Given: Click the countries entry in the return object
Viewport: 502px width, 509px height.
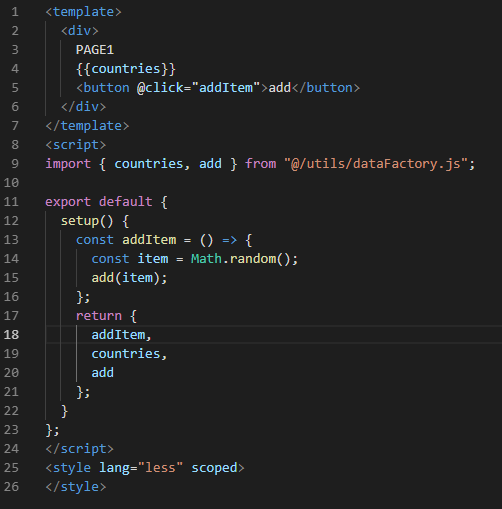Looking at the screenshot, I should [126, 354].
